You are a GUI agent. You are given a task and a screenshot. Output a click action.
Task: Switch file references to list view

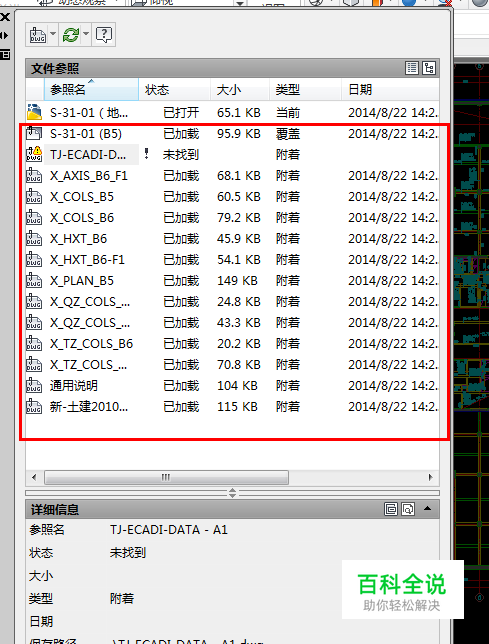412,68
